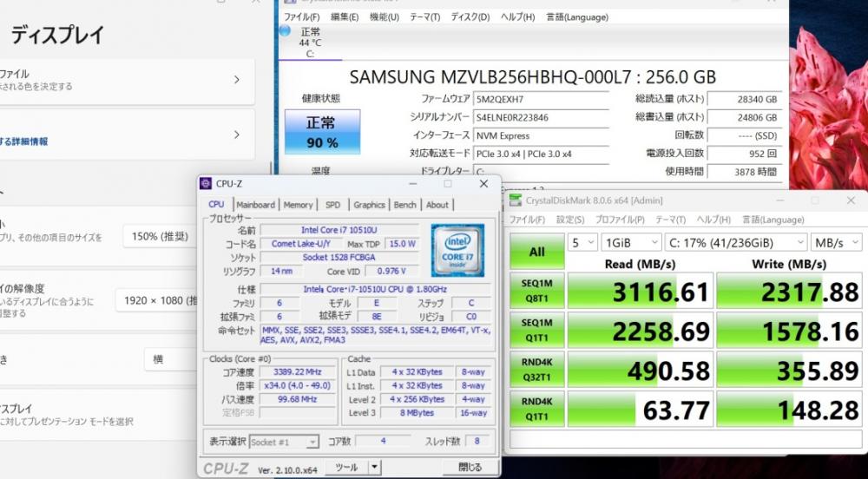Image resolution: width=868 pixels, height=479 pixels.
Task: Open the 1920 × 1080 resolution dropdown
Action: click(x=156, y=300)
